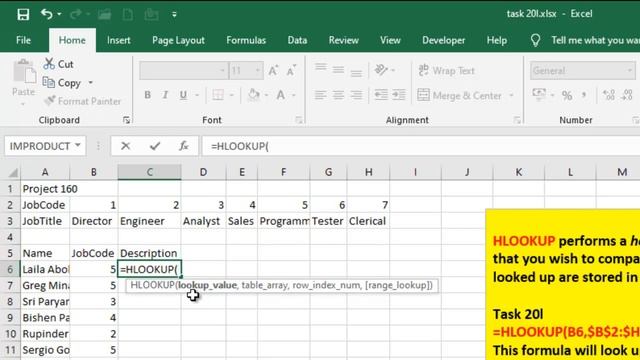The height and width of the screenshot is (360, 640).
Task: Click in the formula bar showing =HLOOKUP(
Action: [x=421, y=146]
